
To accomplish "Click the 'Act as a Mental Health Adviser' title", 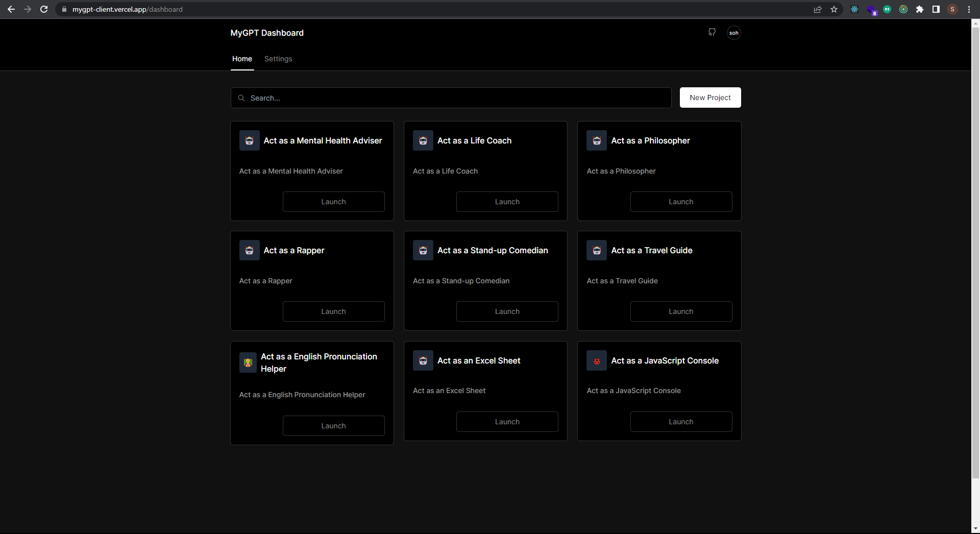I will (323, 140).
